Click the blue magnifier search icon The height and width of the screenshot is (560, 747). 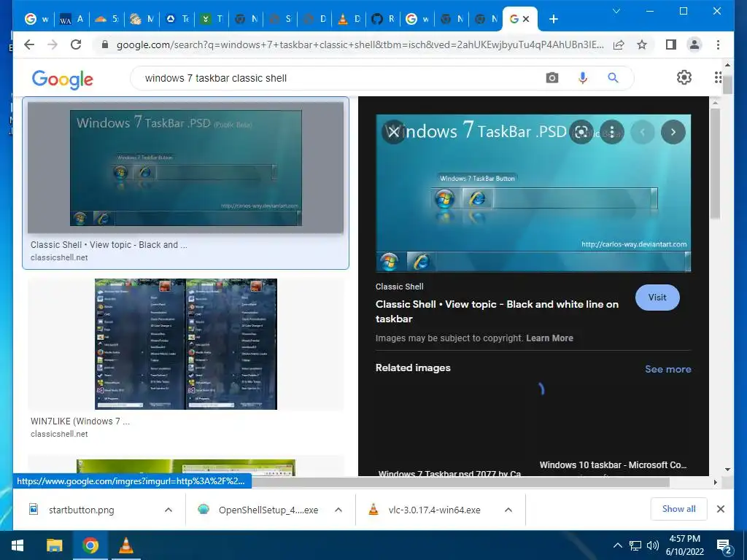coord(613,77)
